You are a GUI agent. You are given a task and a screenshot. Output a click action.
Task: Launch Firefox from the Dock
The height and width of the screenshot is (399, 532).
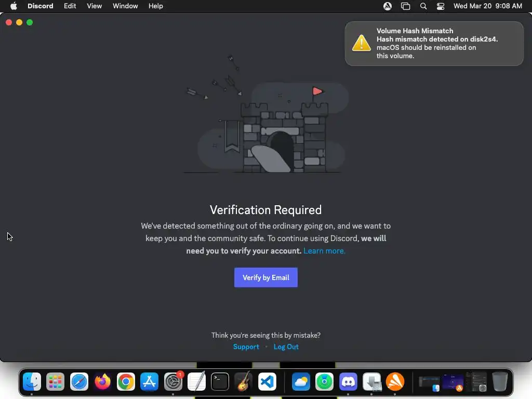[102, 382]
